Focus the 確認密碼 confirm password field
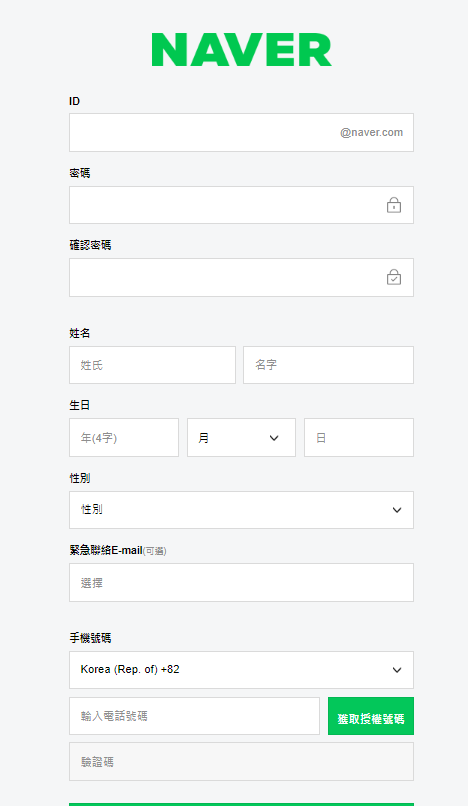Viewport: 468px width, 806px height. pos(241,278)
